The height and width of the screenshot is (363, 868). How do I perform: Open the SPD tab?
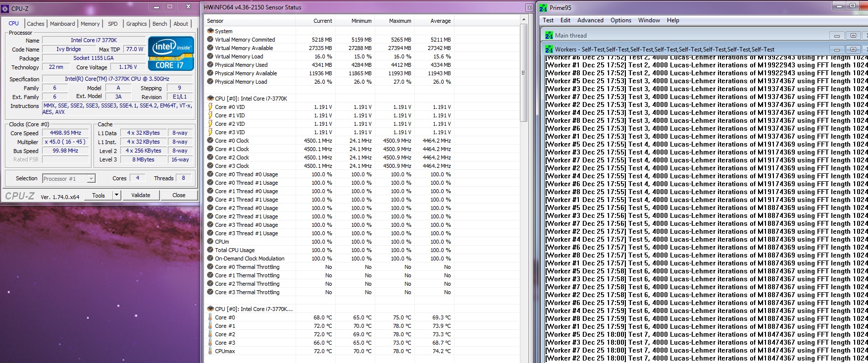[113, 23]
